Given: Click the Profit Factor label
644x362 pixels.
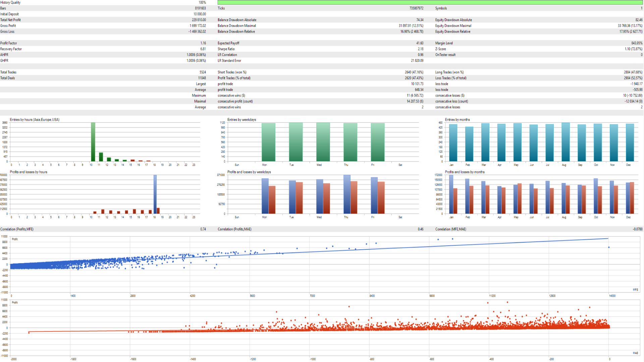Looking at the screenshot, I should point(9,43).
